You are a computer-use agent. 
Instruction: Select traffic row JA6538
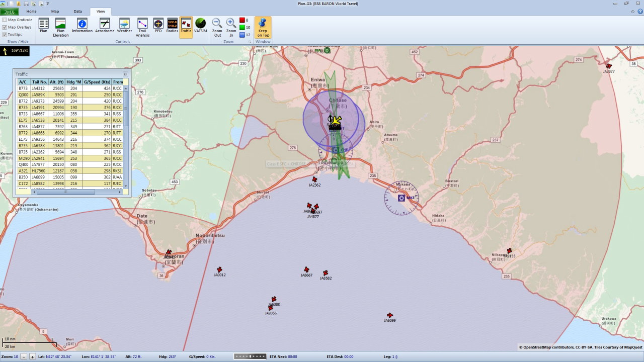tap(70, 120)
